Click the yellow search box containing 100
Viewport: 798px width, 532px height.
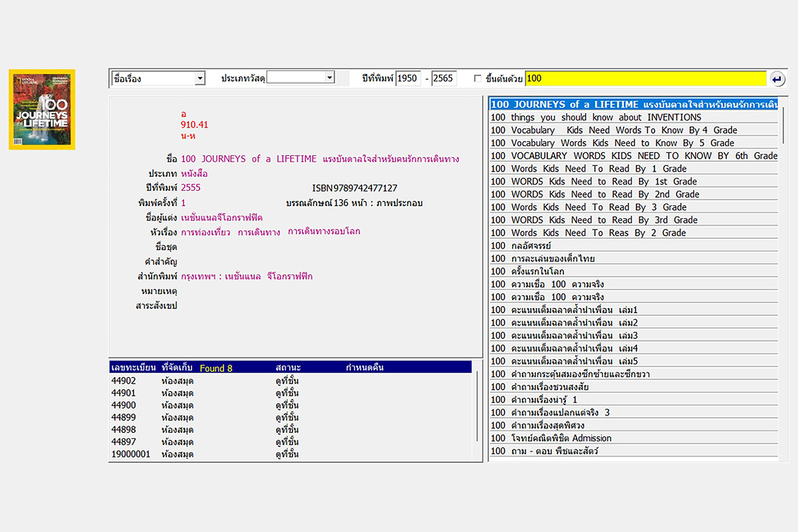click(645, 78)
